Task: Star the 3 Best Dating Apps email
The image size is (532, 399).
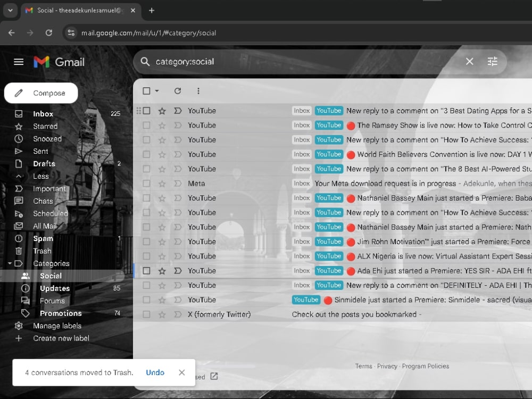Action: [x=162, y=111]
